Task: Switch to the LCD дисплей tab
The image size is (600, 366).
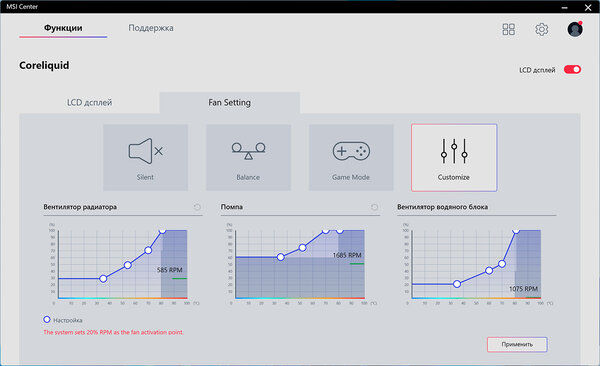Action: tap(90, 103)
